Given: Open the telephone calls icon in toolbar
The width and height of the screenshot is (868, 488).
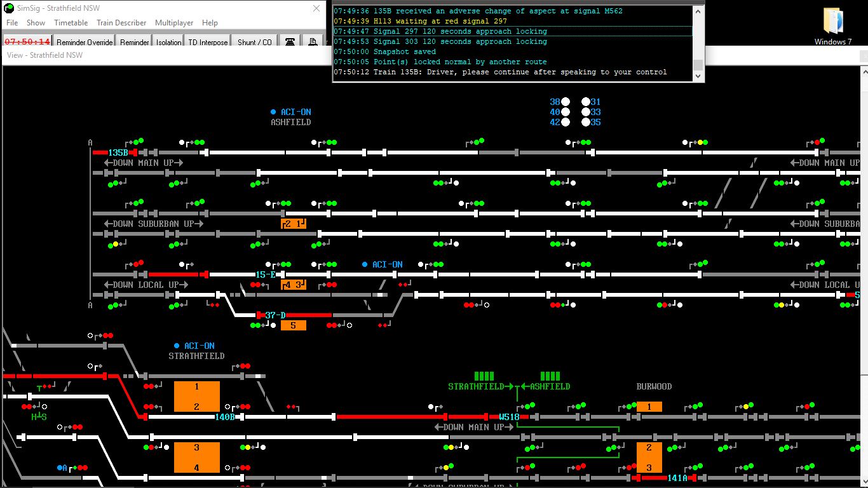Looking at the screenshot, I should (x=290, y=42).
